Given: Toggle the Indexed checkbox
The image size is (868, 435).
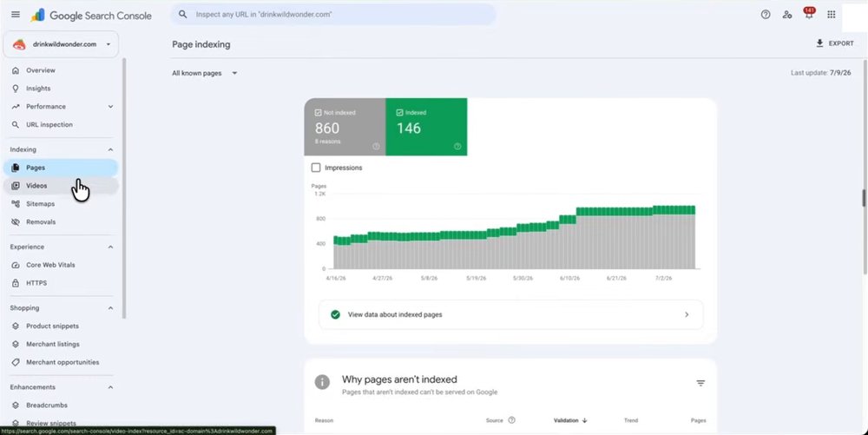Looking at the screenshot, I should click(399, 112).
